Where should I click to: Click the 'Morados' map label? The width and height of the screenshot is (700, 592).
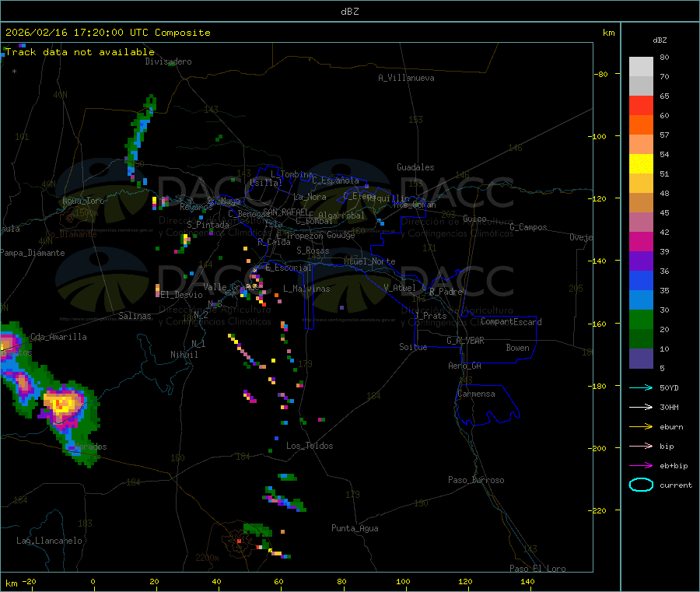pyautogui.click(x=90, y=447)
